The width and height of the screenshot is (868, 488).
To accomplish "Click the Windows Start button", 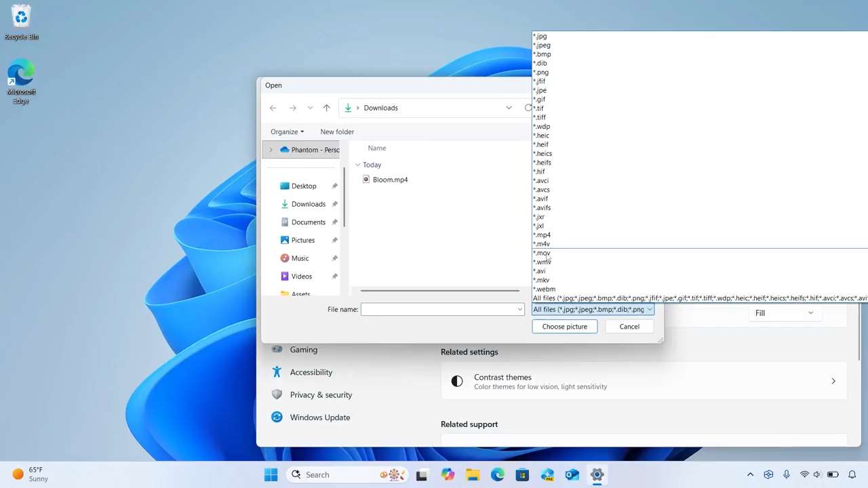I will pos(271,474).
